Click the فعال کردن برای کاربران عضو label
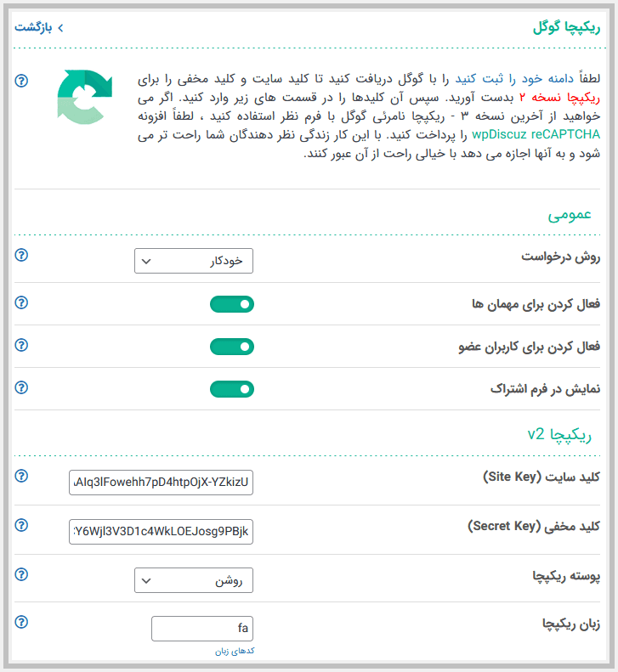The width and height of the screenshot is (618, 672). pos(530,347)
